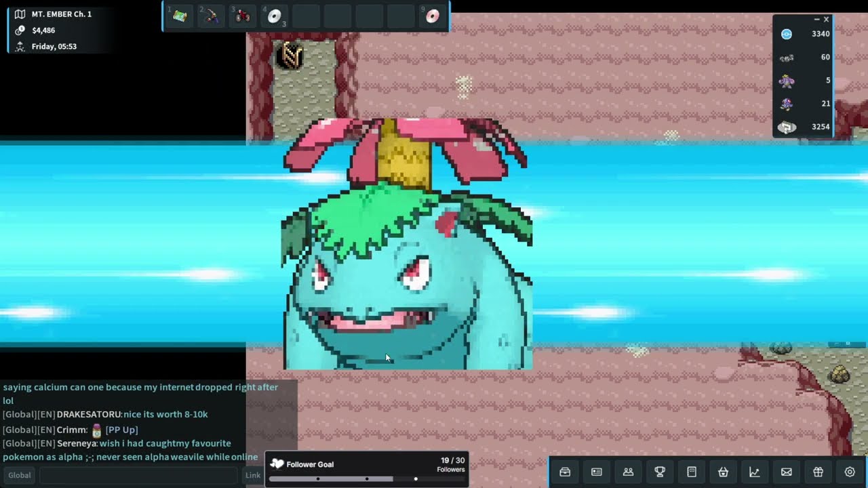The width and height of the screenshot is (868, 488).
Task: Click the Friday, 05:53 time text
Action: 54,47
